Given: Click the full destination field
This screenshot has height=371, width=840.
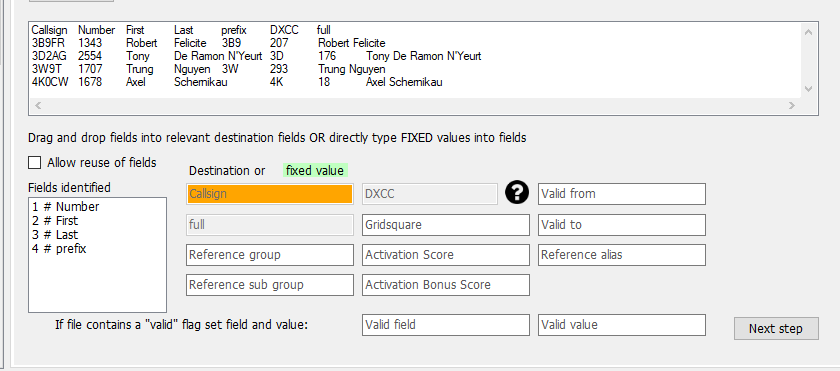Looking at the screenshot, I should pos(270,225).
